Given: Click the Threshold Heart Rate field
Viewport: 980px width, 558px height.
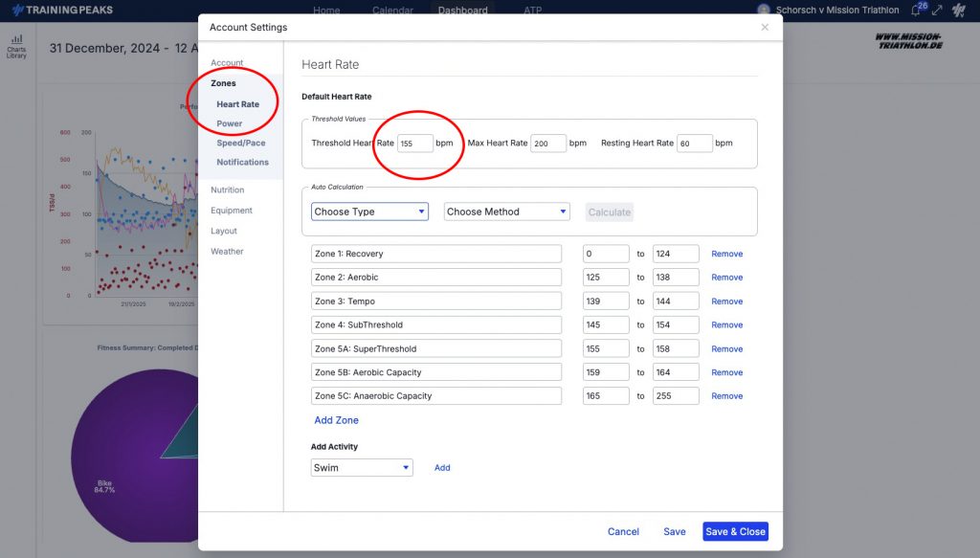Looking at the screenshot, I should [x=415, y=144].
